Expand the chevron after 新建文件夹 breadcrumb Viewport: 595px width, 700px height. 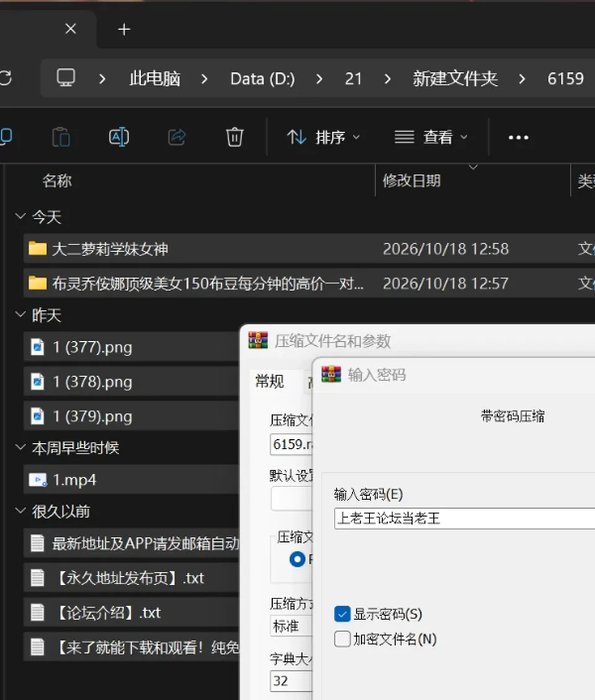522,79
